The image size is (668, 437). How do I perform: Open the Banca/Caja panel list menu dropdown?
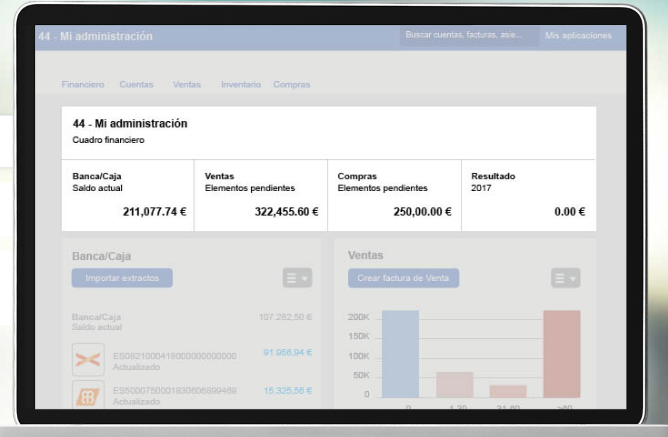coord(297,278)
